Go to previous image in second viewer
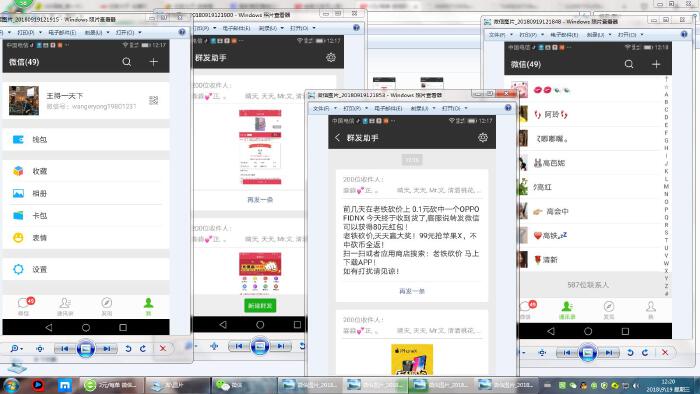 pos(238,346)
